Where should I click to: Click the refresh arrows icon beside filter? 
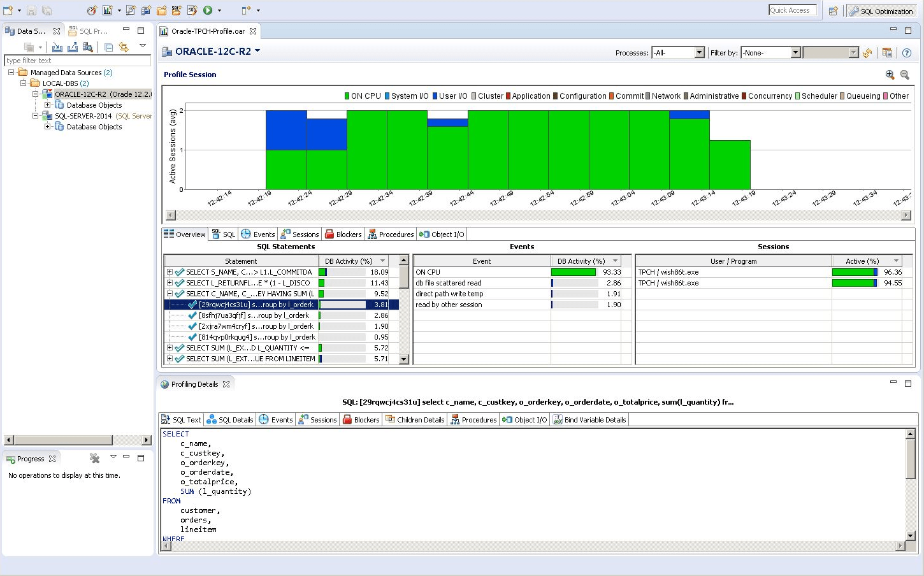tap(867, 53)
